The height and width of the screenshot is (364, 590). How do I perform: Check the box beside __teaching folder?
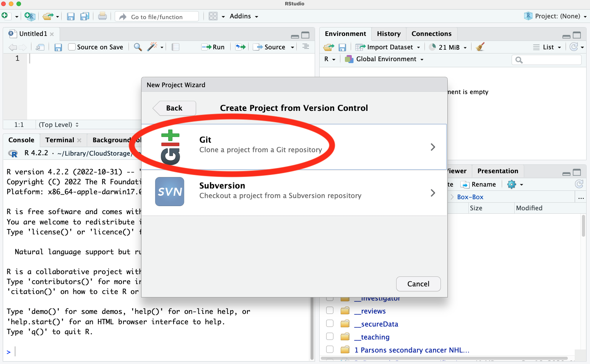330,336
